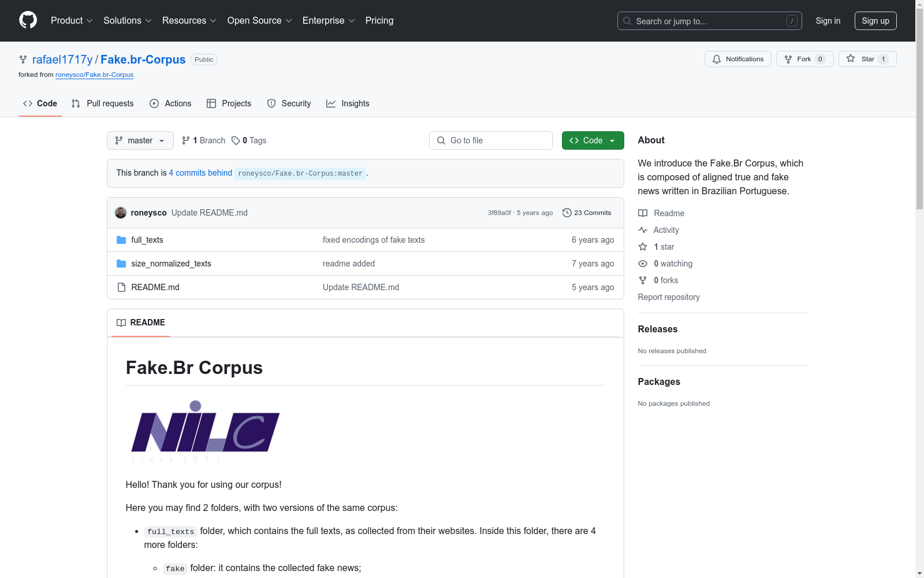
Task: Select the Code tab
Action: [x=40, y=103]
